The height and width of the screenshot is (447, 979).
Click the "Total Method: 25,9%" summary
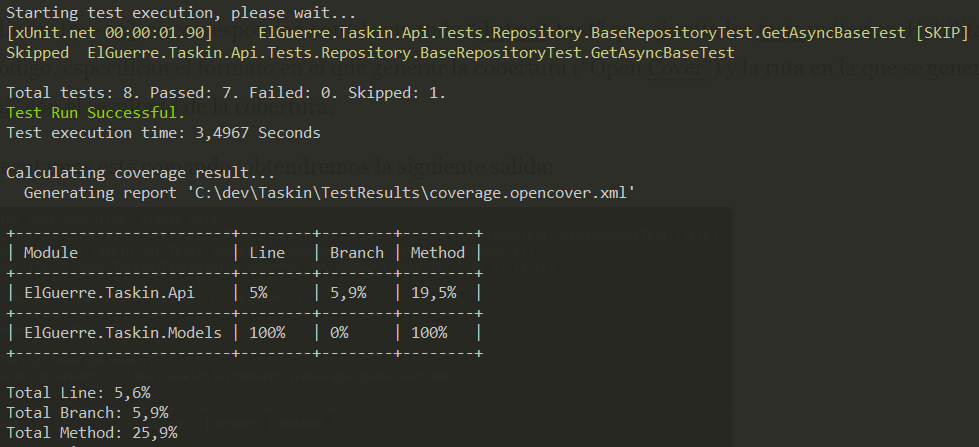[92, 432]
